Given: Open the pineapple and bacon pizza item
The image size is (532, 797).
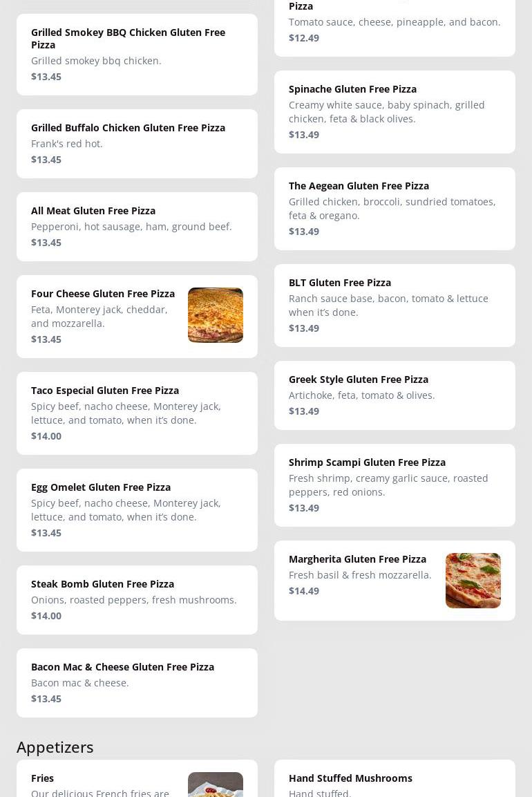Looking at the screenshot, I should point(394,22).
